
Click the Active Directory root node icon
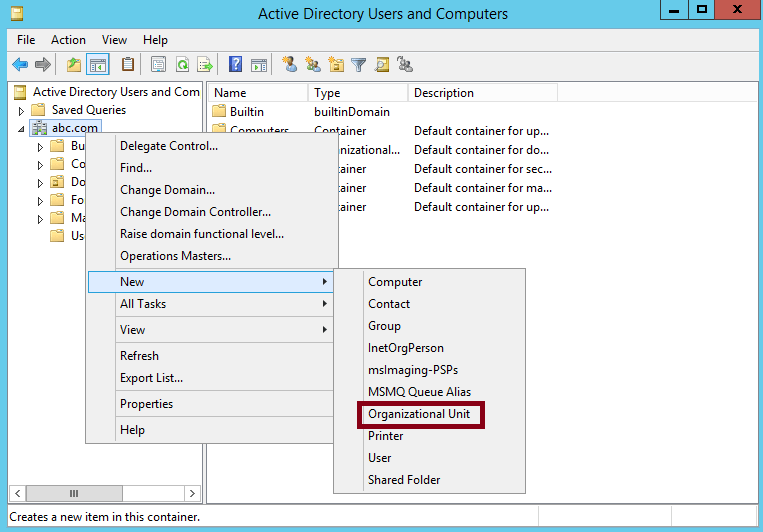point(20,92)
